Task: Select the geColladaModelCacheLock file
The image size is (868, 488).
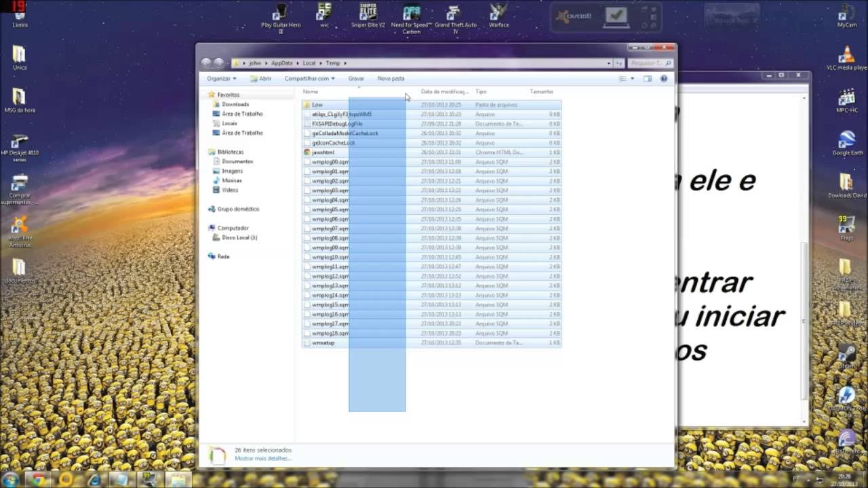Action: [344, 134]
